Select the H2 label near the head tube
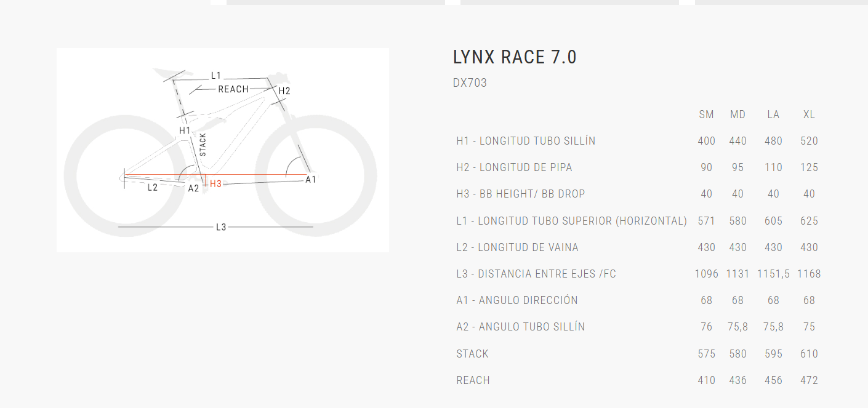Screen dimensions: 868x408 [284, 91]
